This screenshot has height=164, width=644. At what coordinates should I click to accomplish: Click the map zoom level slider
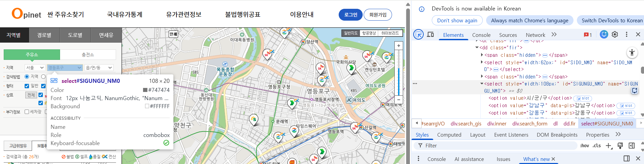click(x=398, y=72)
